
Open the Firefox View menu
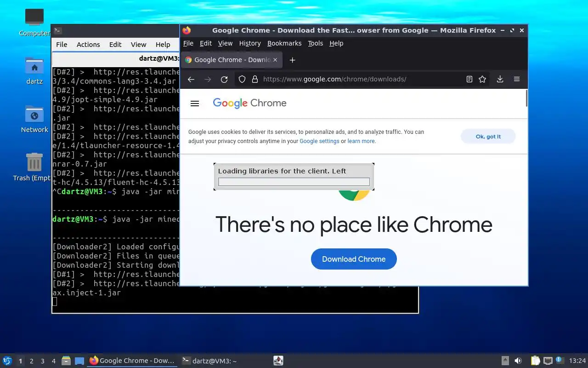tap(225, 43)
